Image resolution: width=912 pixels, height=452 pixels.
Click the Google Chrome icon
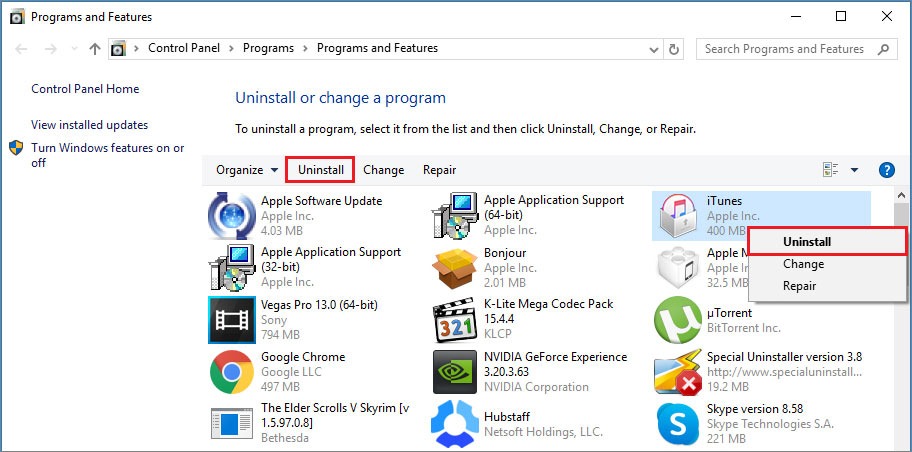pos(231,372)
